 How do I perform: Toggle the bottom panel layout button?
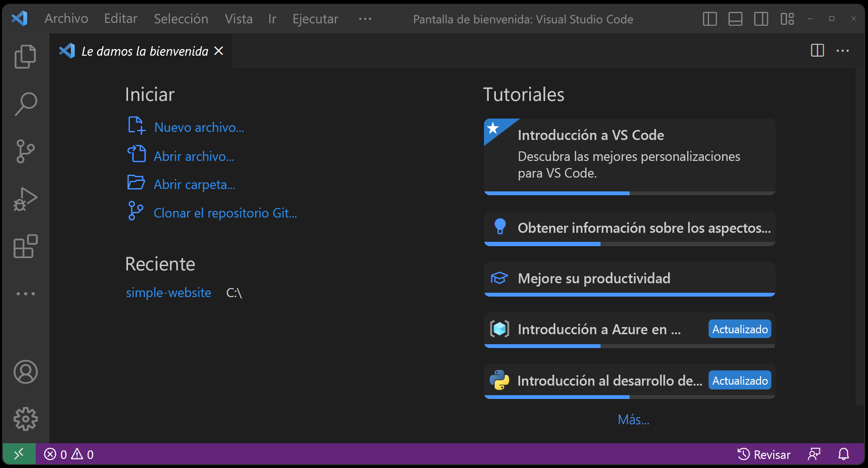click(x=735, y=19)
